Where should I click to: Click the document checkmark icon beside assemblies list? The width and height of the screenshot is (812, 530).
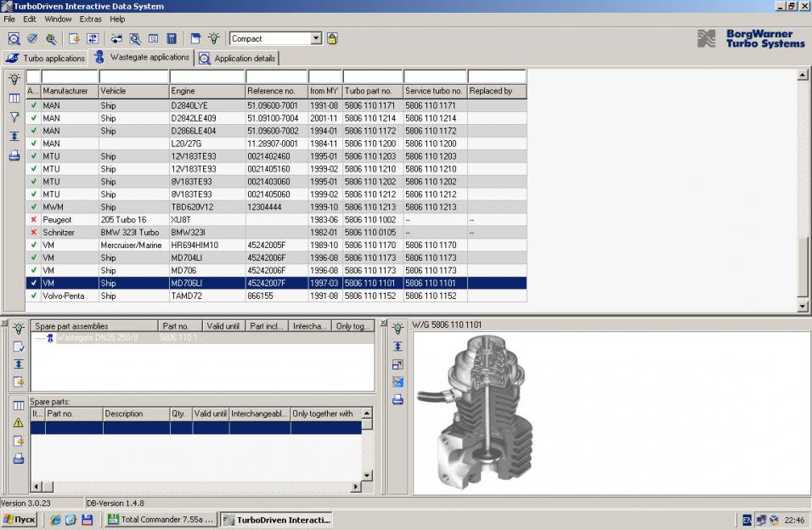pos(19,347)
